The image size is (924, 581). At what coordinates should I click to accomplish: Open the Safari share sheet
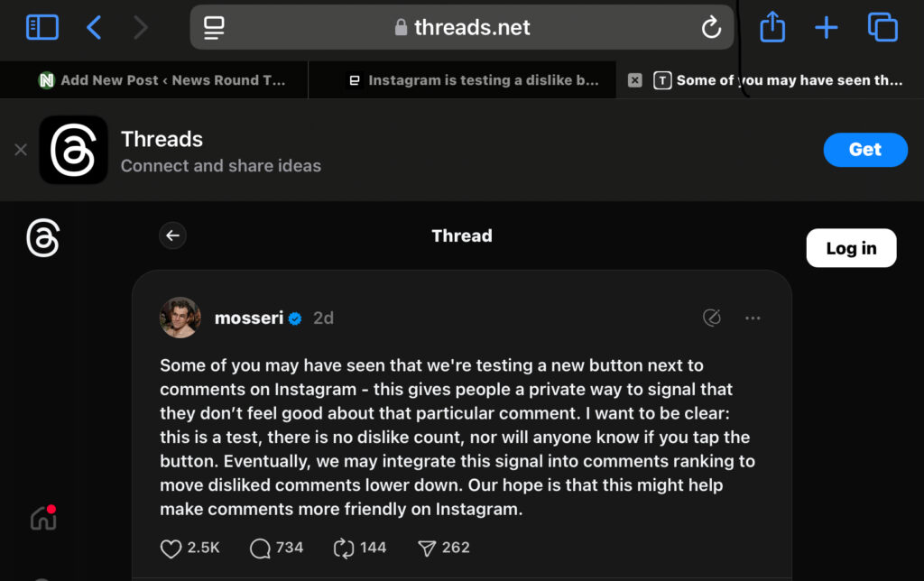point(772,27)
